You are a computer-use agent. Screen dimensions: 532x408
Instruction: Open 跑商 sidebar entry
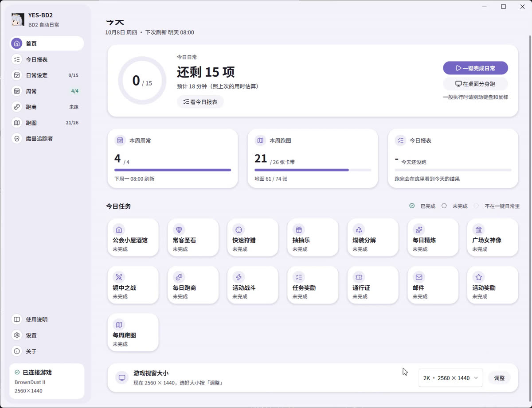click(x=47, y=107)
